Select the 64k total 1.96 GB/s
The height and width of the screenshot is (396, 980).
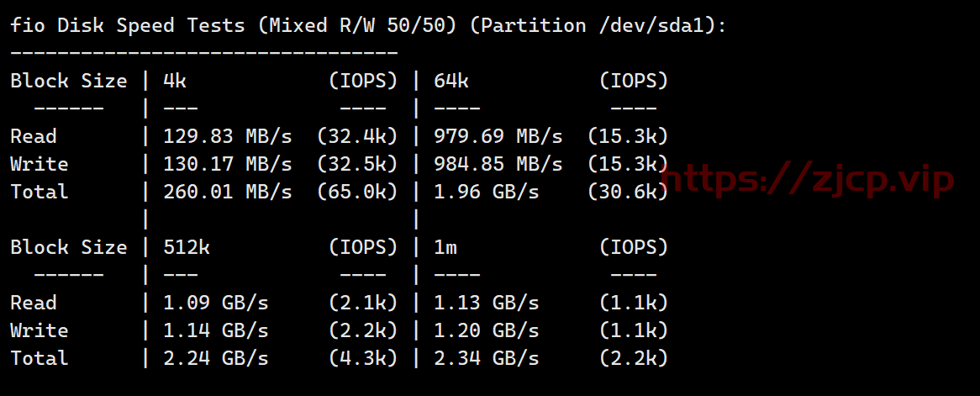487,192
